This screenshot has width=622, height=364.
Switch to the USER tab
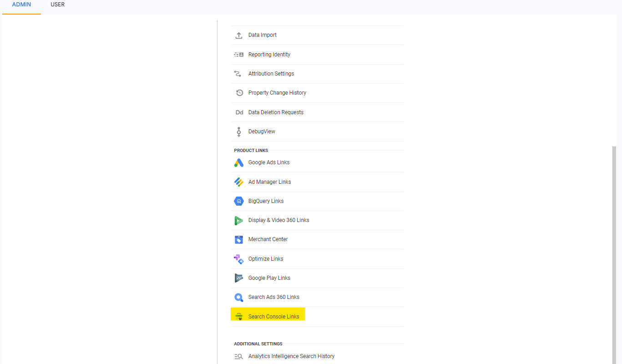tap(58, 5)
